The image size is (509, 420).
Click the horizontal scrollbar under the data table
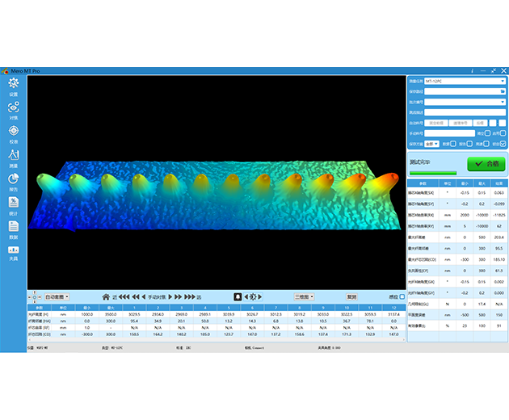pyautogui.click(x=217, y=339)
